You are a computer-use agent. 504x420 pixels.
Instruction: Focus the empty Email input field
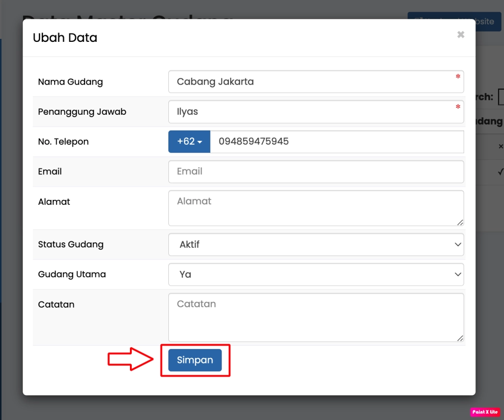[x=315, y=171]
